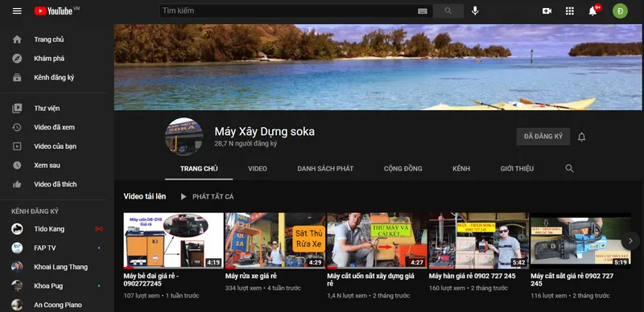Viewport: 644px width, 312px height.
Task: Open the on-screen keyboard icon in search bar
Action: (422, 11)
